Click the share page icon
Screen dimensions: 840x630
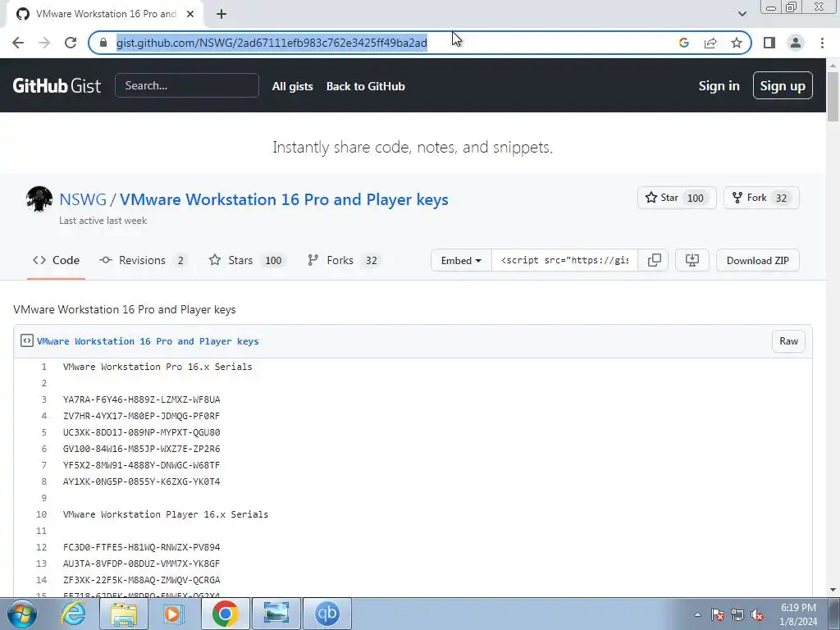pyautogui.click(x=710, y=43)
